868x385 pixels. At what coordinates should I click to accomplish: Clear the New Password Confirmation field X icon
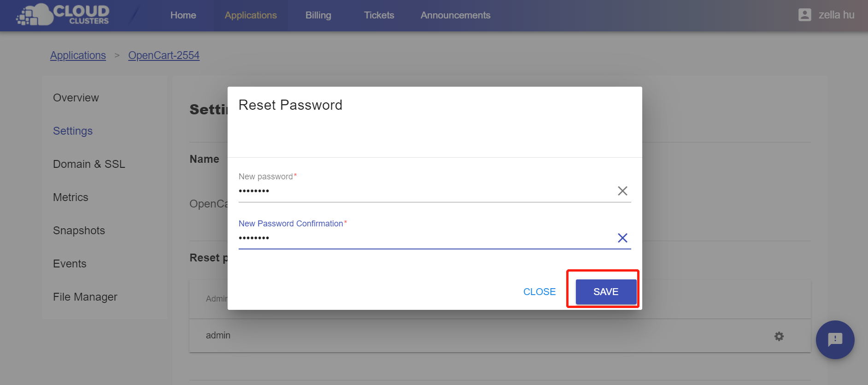(622, 238)
